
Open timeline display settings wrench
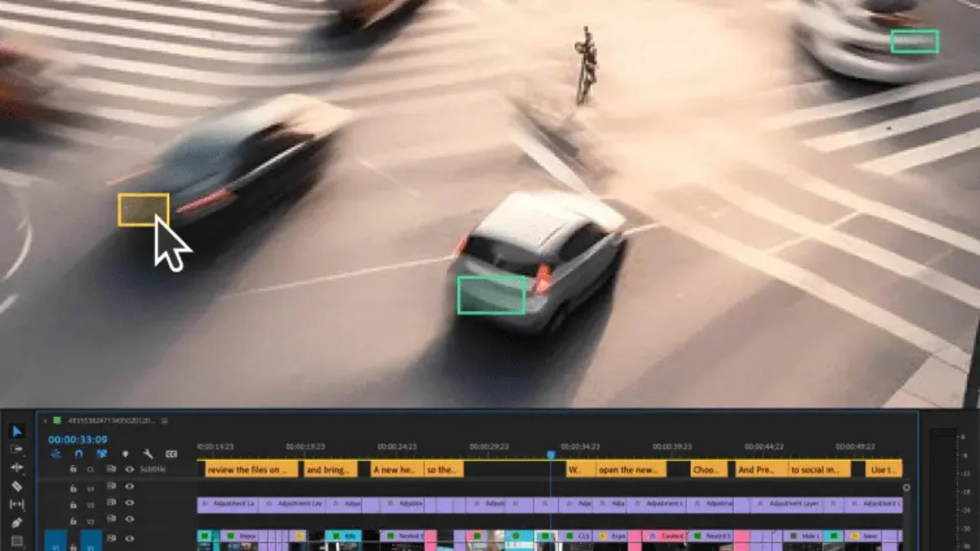148,454
